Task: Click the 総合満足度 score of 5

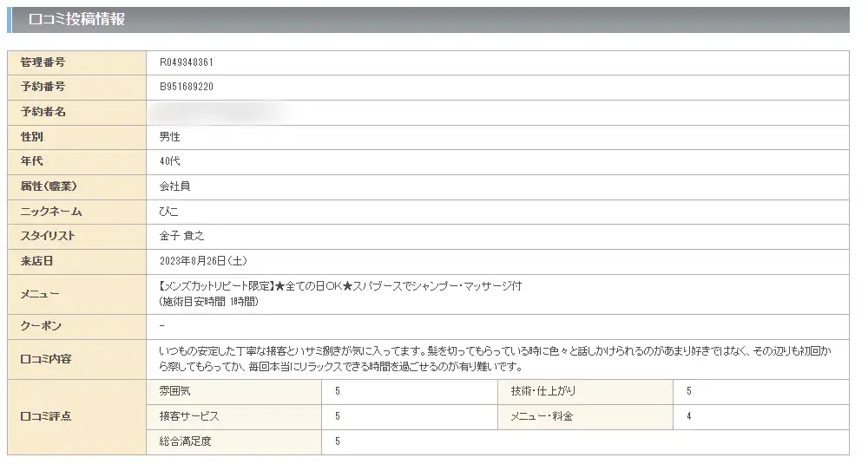Action: [x=338, y=441]
